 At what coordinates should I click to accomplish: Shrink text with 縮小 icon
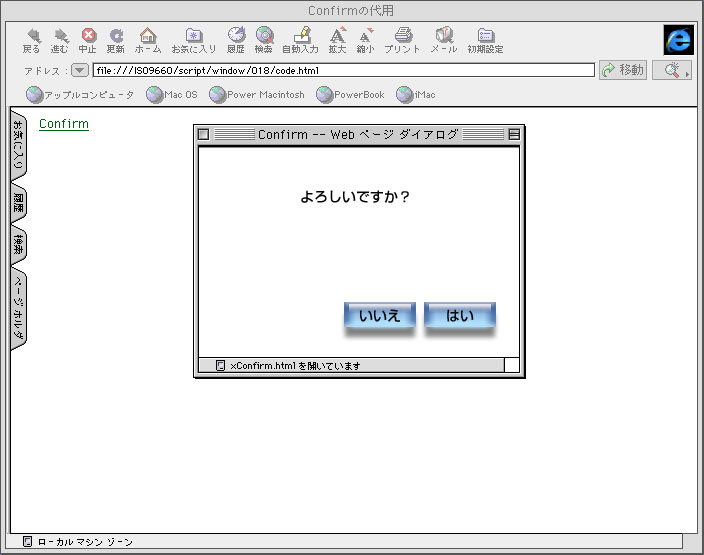point(366,35)
